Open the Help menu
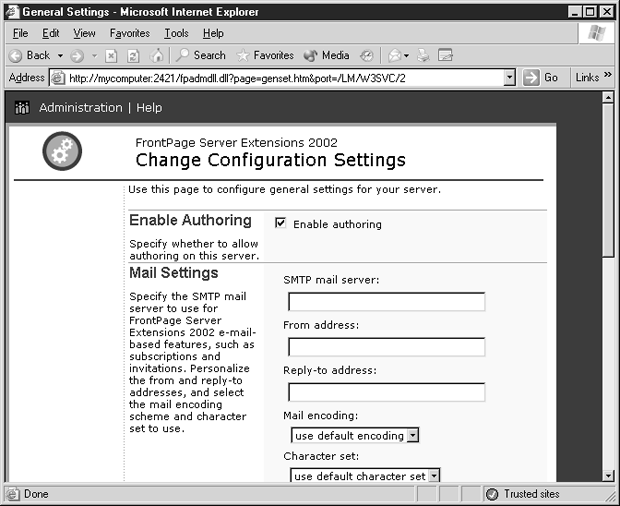 (213, 33)
